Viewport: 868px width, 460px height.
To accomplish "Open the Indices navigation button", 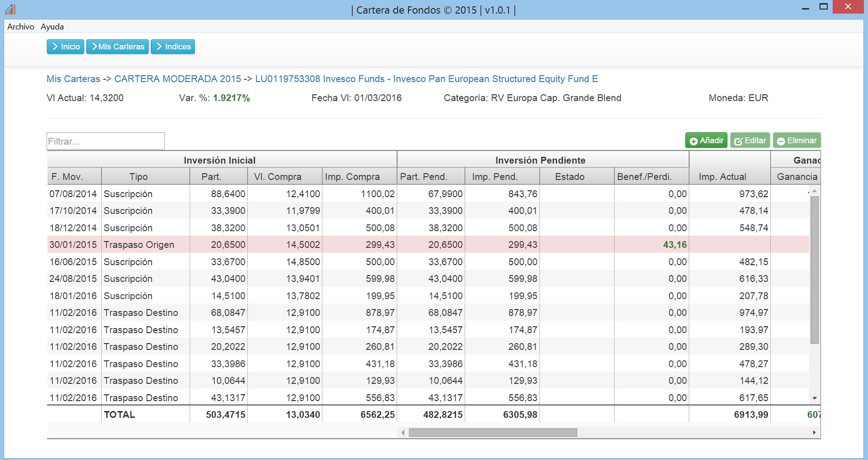I will tap(173, 47).
